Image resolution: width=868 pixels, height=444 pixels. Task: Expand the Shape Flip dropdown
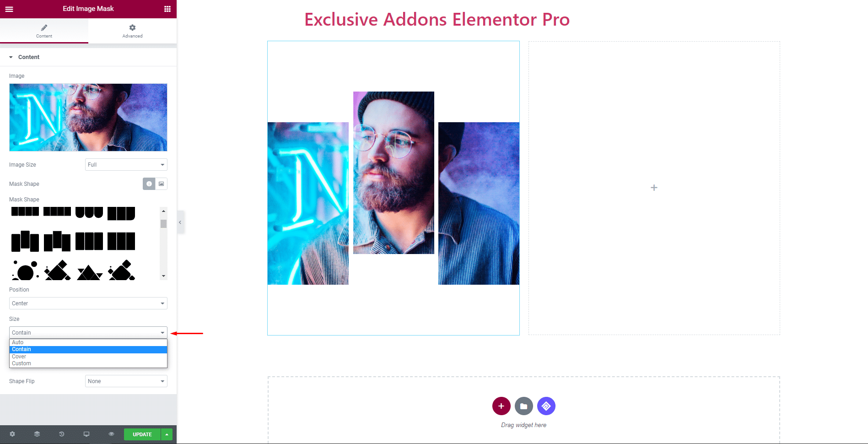click(x=126, y=381)
